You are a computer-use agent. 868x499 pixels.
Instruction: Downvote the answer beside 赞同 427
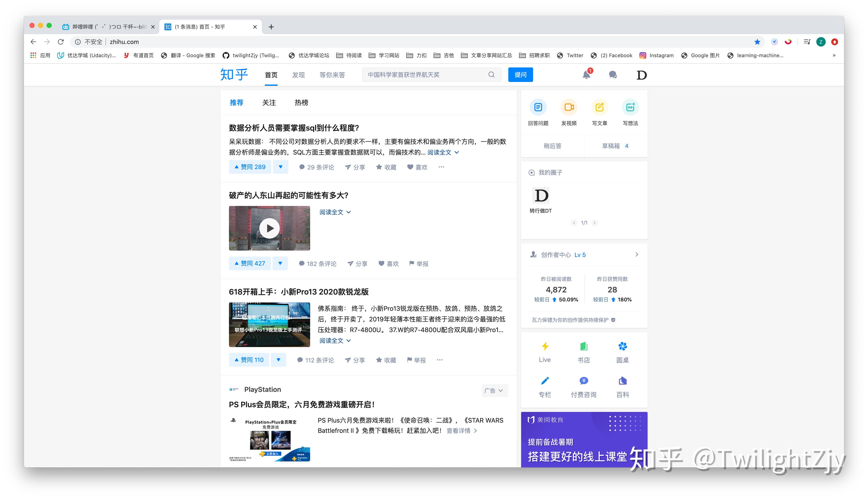pyautogui.click(x=280, y=263)
